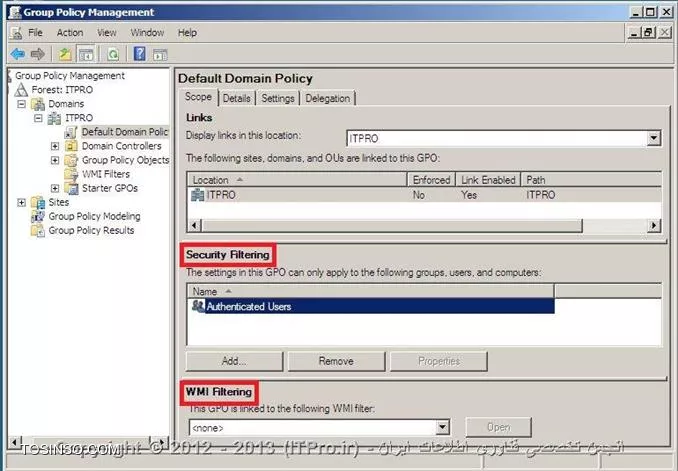Select Group Policy Modeling in tree
The image size is (678, 471).
pyautogui.click(x=94, y=216)
